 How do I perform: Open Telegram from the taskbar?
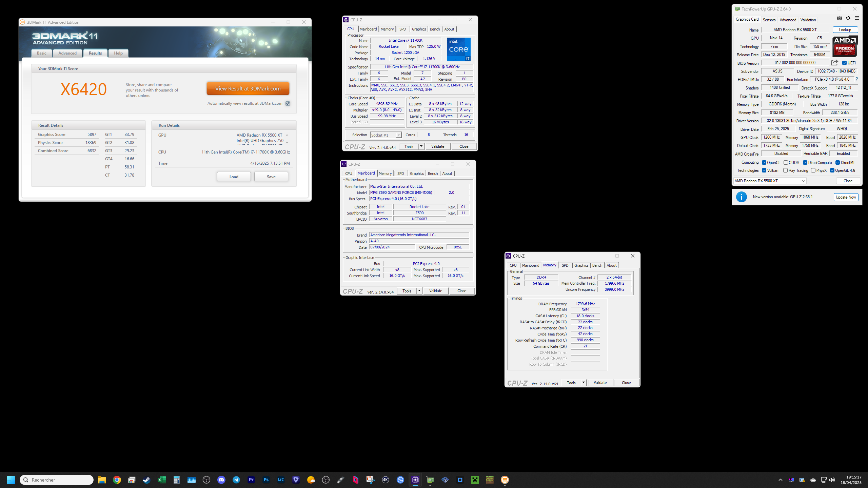(x=236, y=480)
